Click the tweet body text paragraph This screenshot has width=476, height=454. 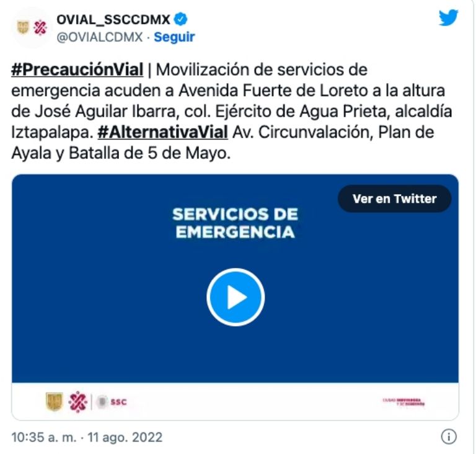pos(232,111)
